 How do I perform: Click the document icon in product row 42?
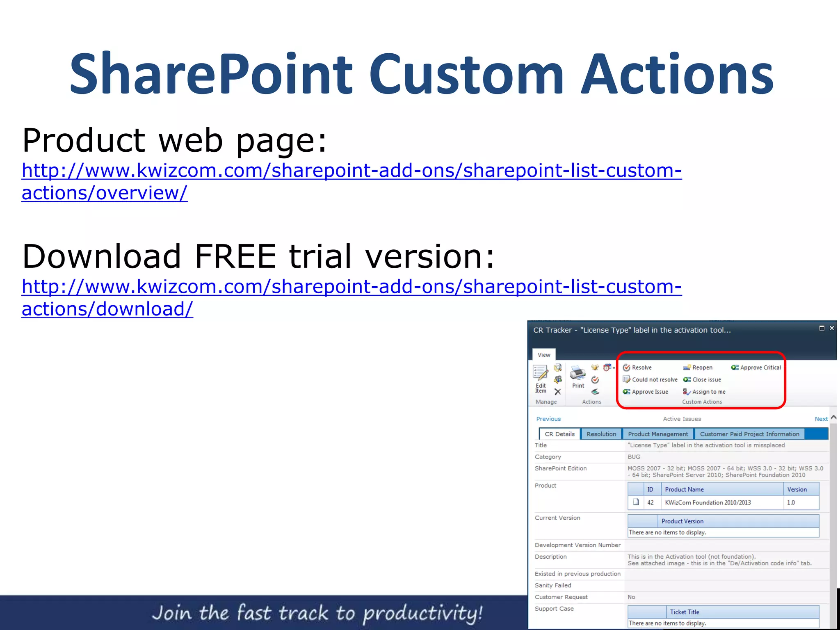[x=636, y=502]
